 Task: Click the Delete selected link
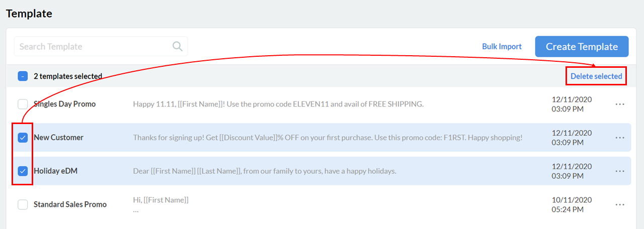click(x=596, y=76)
